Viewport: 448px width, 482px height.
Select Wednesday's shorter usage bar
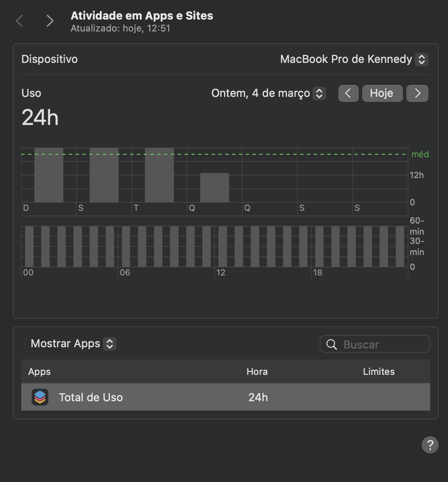point(215,187)
